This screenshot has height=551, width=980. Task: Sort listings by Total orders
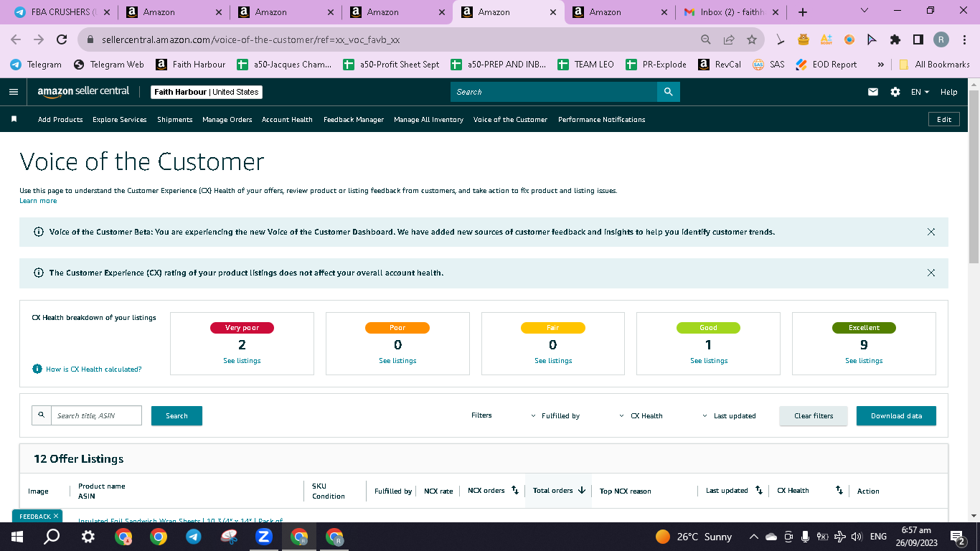(582, 491)
